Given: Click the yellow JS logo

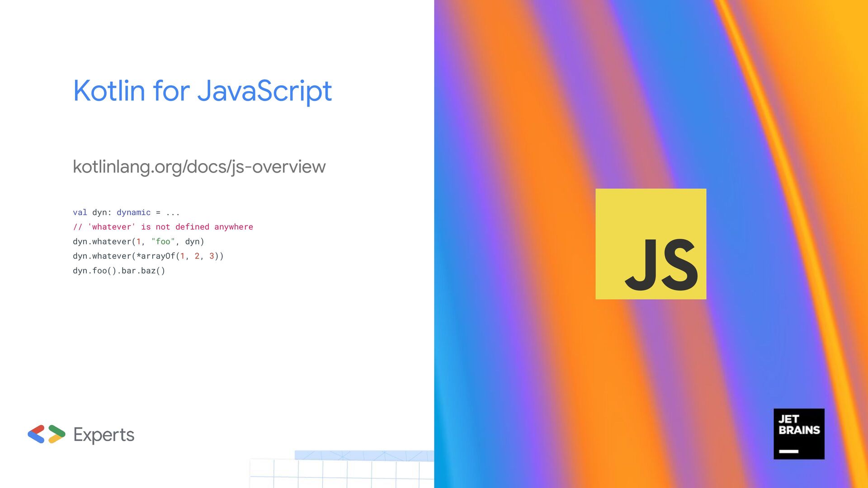Looking at the screenshot, I should coord(651,244).
